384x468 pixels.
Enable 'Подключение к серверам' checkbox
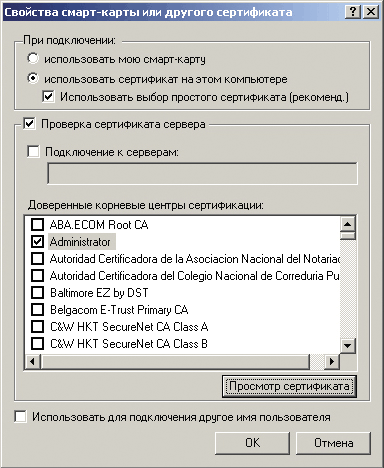(x=33, y=152)
